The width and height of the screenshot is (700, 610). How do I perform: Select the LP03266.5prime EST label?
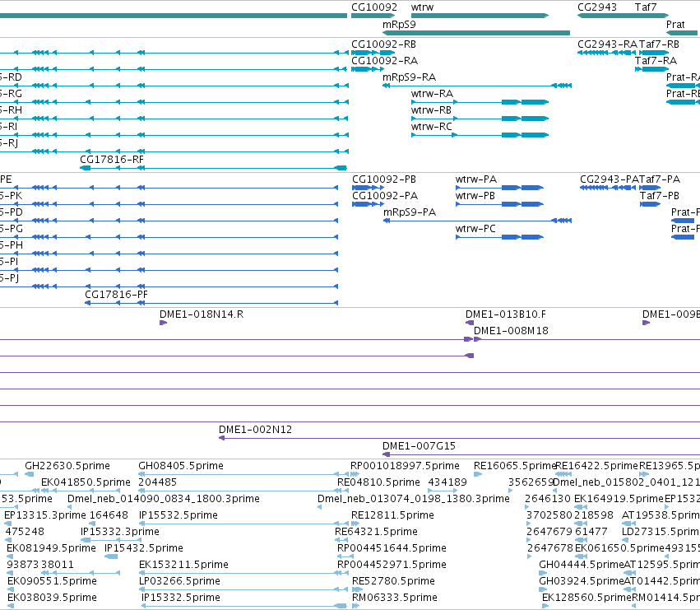[x=179, y=581]
